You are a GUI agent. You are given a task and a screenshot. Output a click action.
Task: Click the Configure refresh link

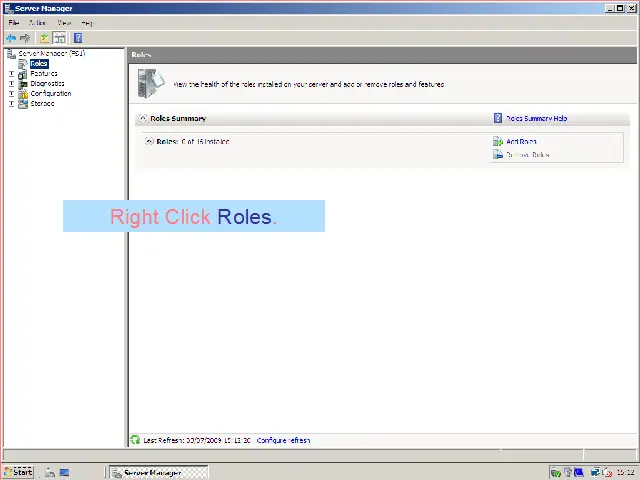tap(283, 440)
